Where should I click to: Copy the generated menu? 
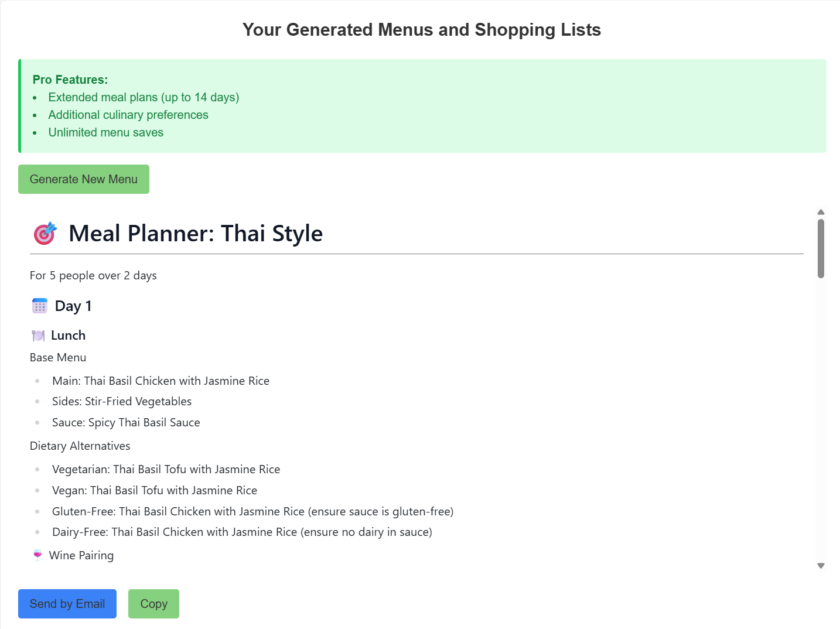click(x=153, y=604)
